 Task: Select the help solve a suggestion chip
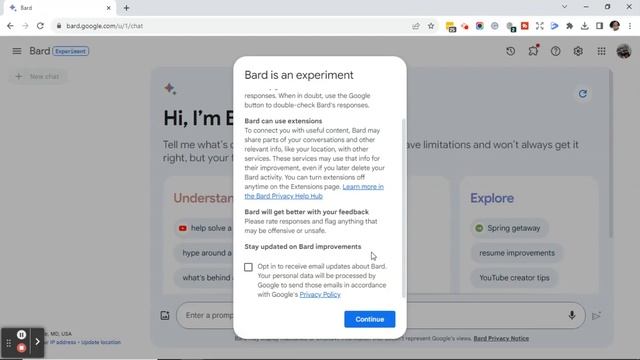204,228
